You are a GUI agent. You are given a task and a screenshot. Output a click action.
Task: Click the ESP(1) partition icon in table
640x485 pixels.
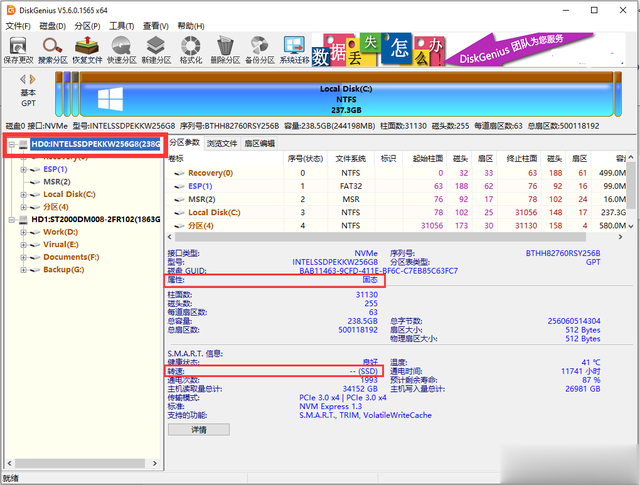(x=179, y=186)
